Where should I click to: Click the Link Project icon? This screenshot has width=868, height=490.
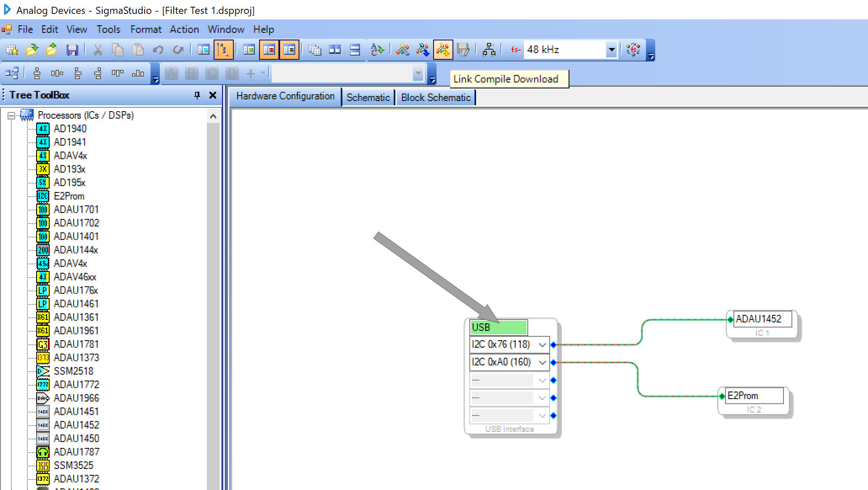pos(402,50)
